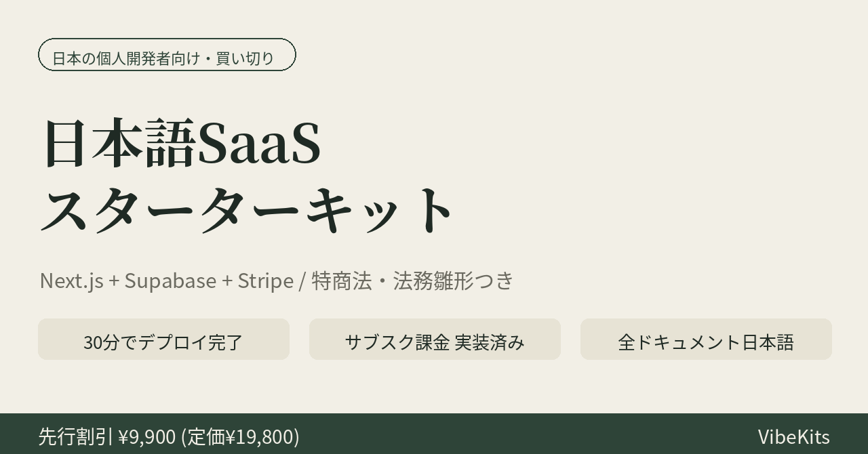Click the 日本語SaaS headline text
The width and height of the screenshot is (868, 454).
pos(182,144)
